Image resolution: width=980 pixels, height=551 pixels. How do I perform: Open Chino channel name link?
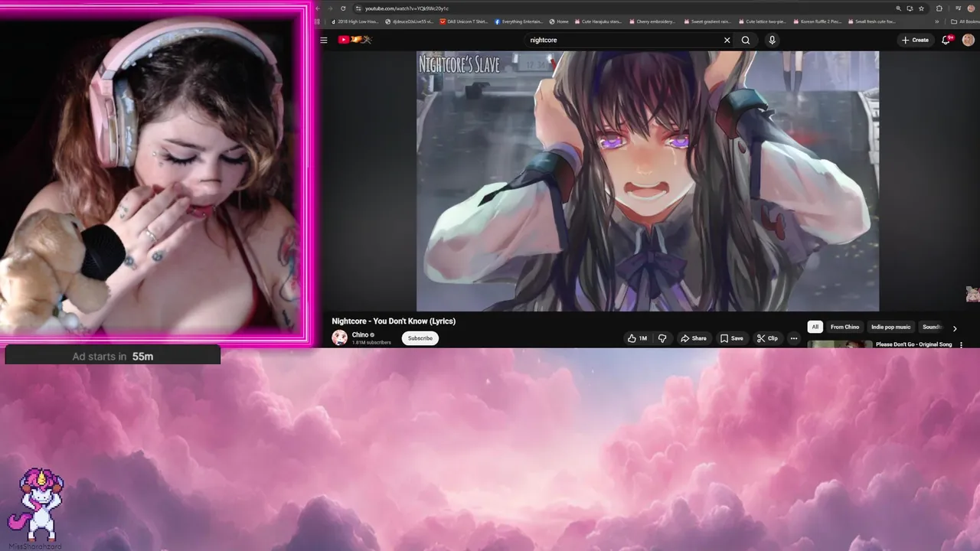(x=360, y=334)
